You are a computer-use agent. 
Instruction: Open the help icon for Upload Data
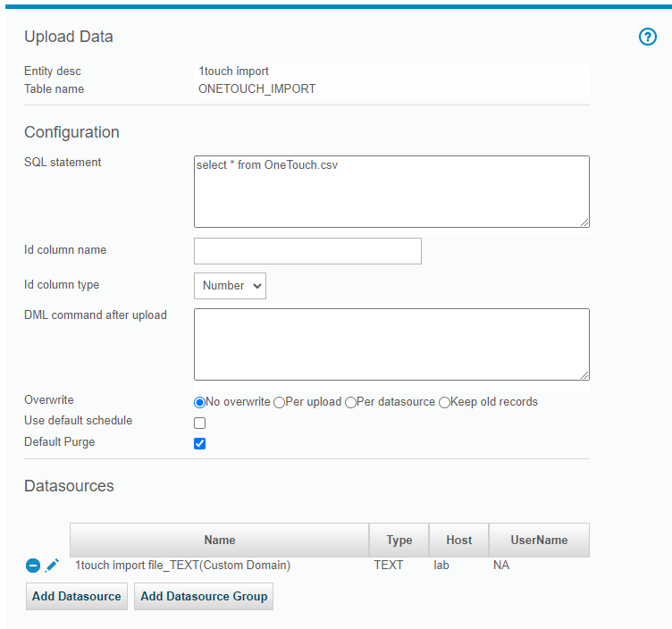pyautogui.click(x=648, y=38)
